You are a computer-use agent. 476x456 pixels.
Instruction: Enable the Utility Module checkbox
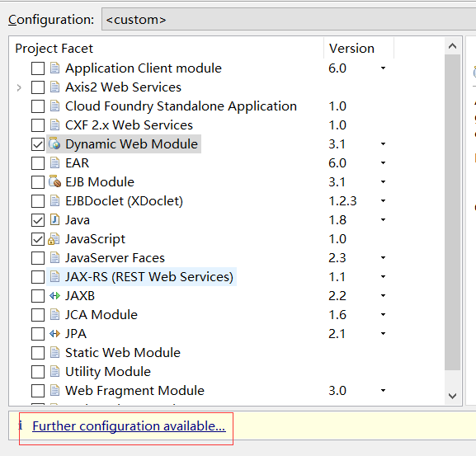click(x=38, y=372)
